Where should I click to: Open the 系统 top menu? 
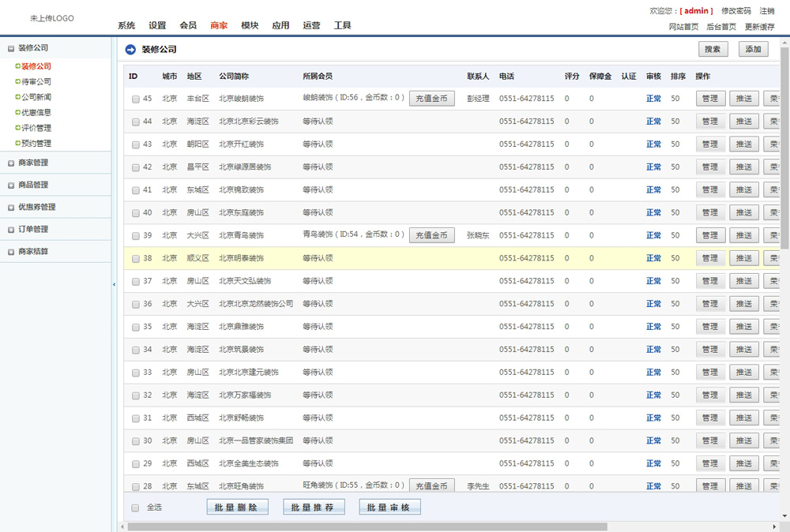pos(126,25)
